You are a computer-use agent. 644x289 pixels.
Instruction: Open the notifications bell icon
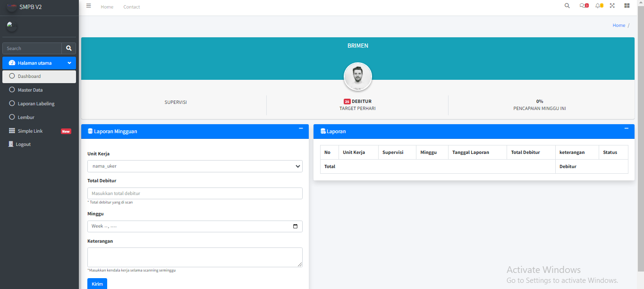(x=598, y=6)
